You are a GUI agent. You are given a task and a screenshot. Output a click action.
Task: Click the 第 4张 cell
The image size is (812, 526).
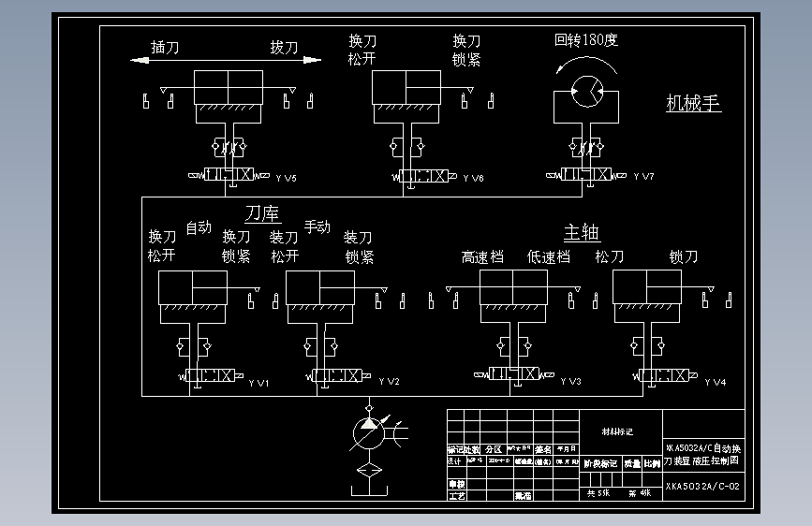pos(640,493)
